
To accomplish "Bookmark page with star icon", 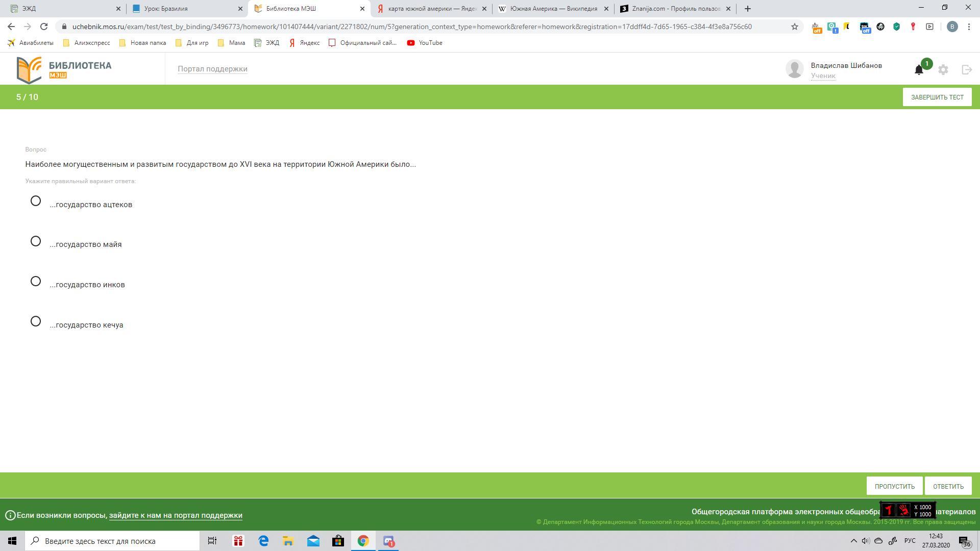I will tap(795, 27).
